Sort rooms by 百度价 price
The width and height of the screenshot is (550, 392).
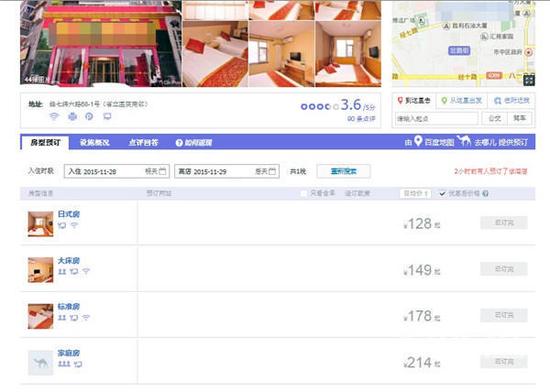(415, 193)
